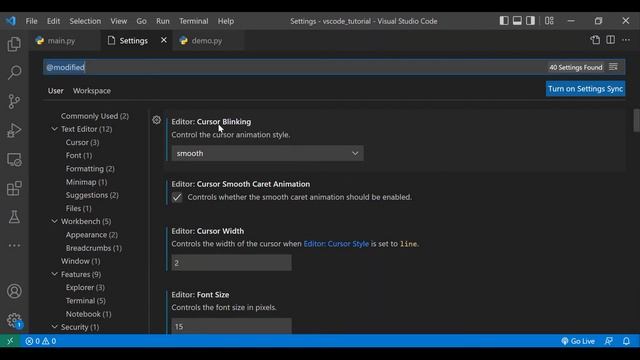This screenshot has height=360, width=640.
Task: Toggle panel layout icon in title bar
Action: point(517,21)
